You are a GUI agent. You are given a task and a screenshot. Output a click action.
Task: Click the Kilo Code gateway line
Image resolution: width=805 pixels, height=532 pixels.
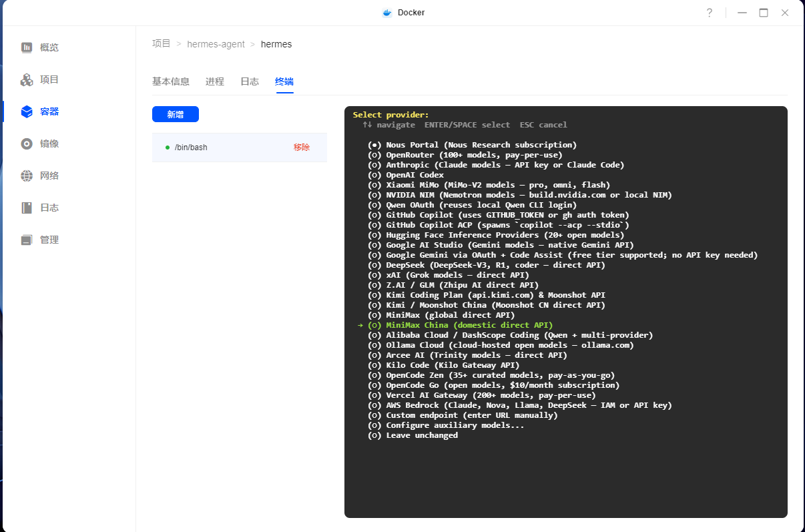coord(444,365)
